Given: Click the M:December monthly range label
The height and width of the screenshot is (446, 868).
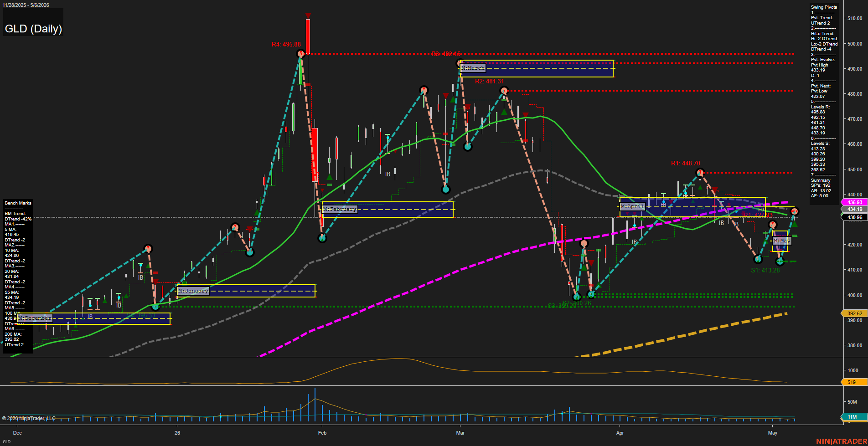Looking at the screenshot, I should pos(35,318).
